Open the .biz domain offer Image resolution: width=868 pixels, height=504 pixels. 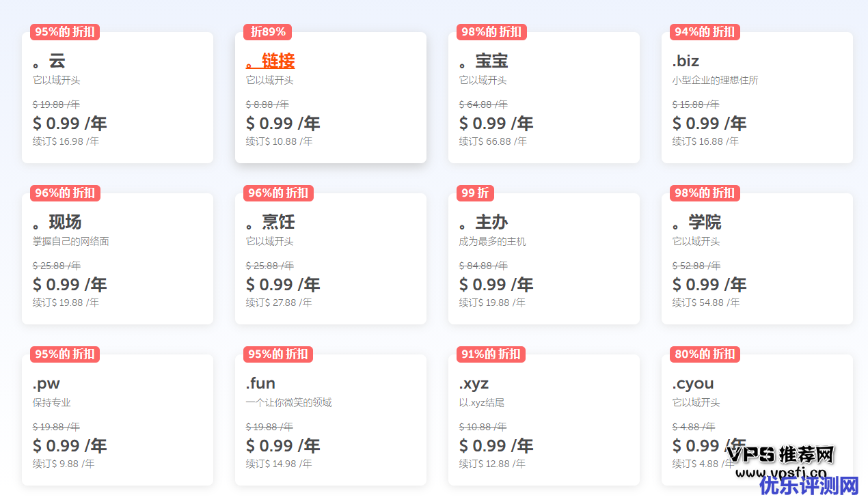click(x=686, y=61)
